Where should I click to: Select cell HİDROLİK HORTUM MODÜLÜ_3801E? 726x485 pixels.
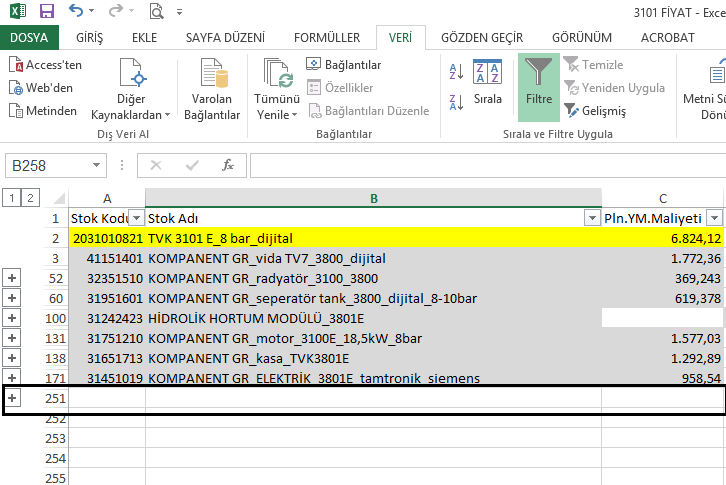pyautogui.click(x=374, y=318)
